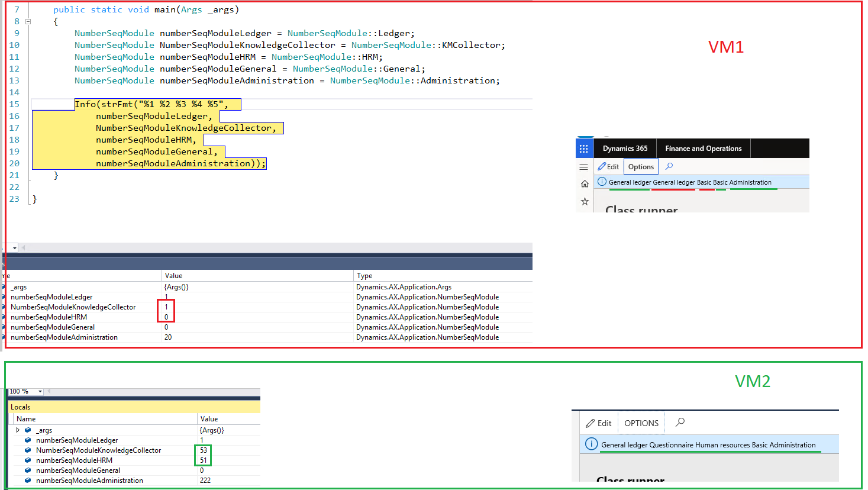Click numberSeqModuleAdministration)); on line 20
The width and height of the screenshot is (868, 490).
click(181, 163)
